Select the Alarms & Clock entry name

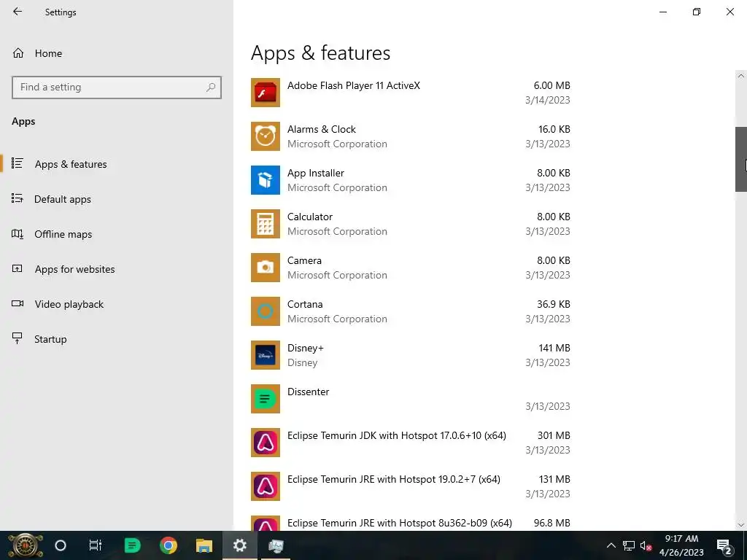322,130
